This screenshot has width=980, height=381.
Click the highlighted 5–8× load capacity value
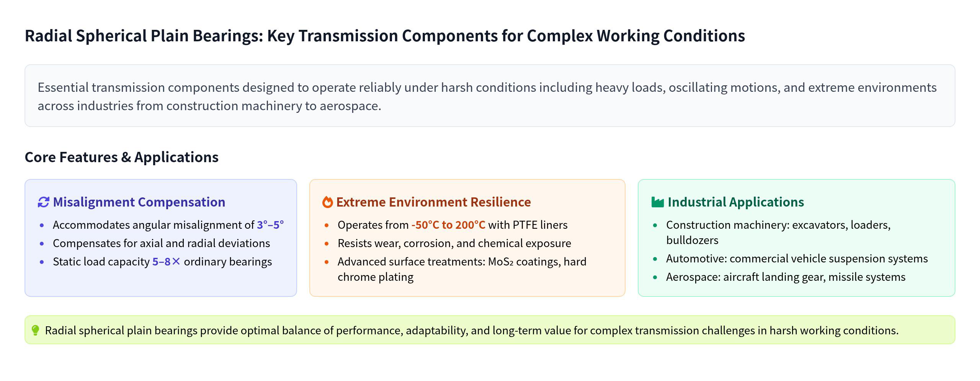pyautogui.click(x=166, y=262)
